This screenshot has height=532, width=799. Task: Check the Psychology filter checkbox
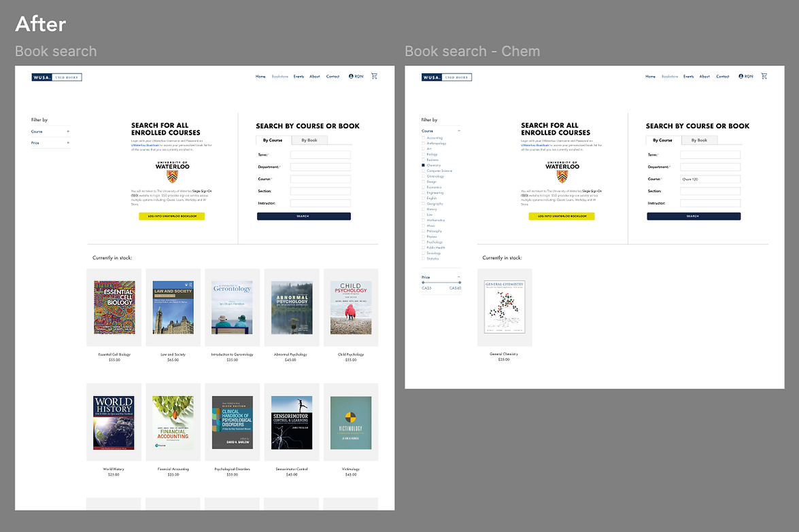[x=423, y=243]
